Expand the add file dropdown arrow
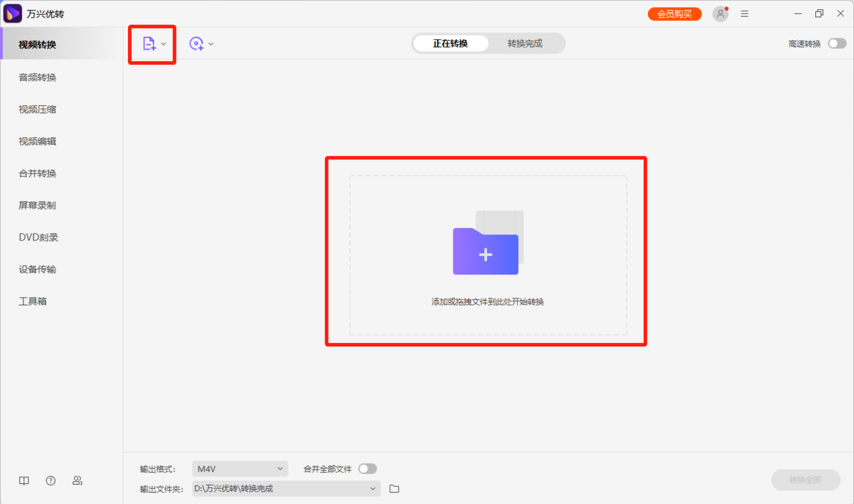Viewport: 854px width, 504px height. coord(164,44)
